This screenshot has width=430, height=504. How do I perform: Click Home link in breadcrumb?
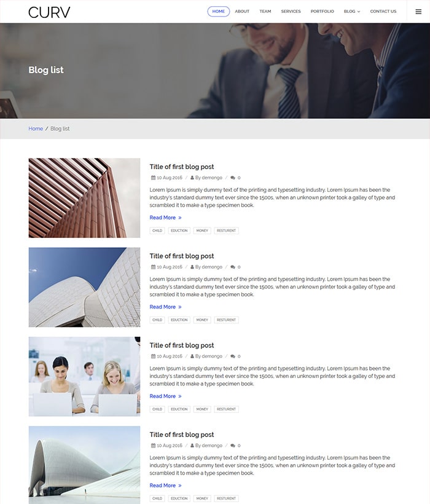tap(36, 128)
